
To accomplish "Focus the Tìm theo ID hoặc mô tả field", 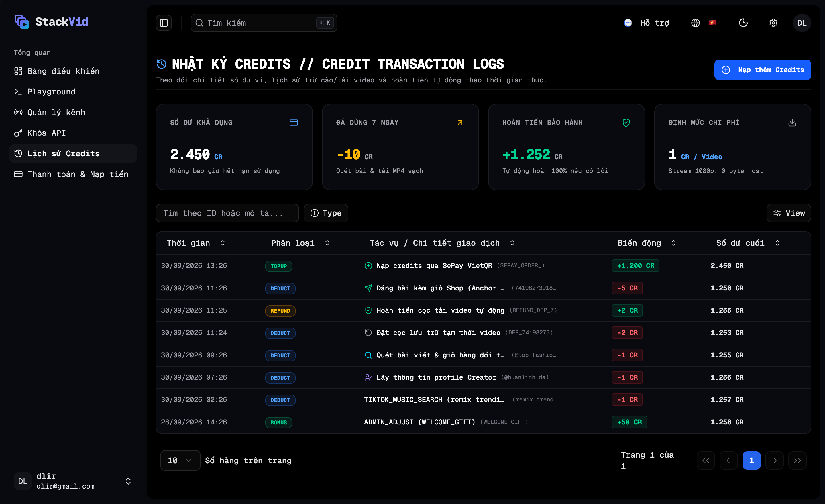I will (227, 213).
